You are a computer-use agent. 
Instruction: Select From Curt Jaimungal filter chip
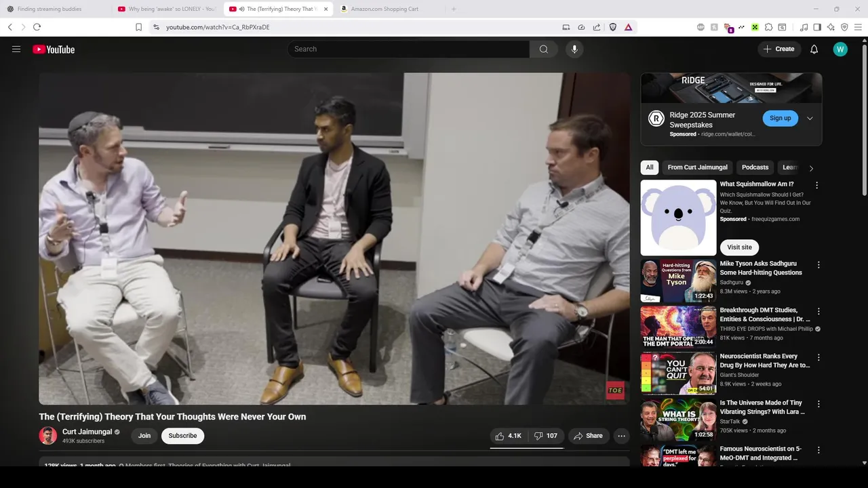697,167
